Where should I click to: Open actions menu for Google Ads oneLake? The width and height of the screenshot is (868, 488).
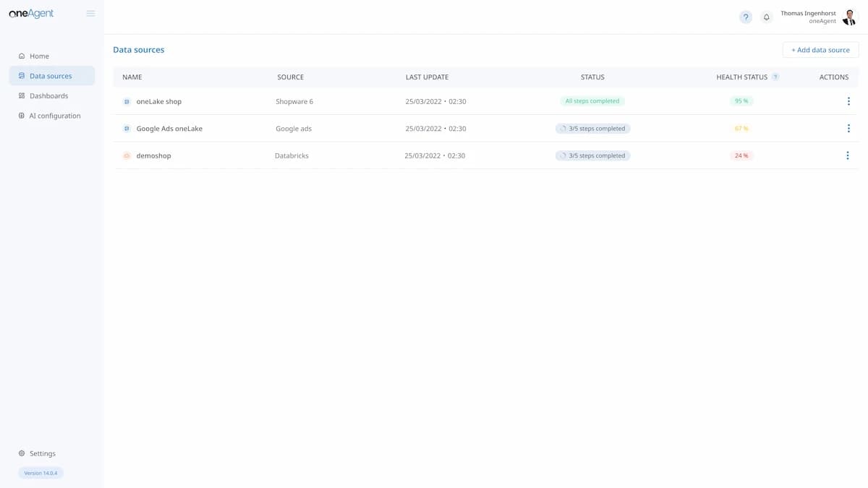[x=848, y=129]
